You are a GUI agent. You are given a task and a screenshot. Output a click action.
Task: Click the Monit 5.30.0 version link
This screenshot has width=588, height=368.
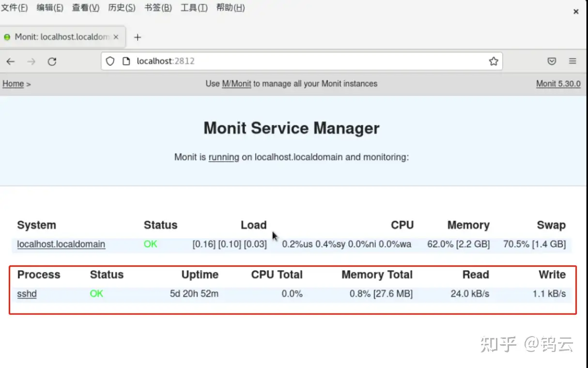[x=558, y=84]
